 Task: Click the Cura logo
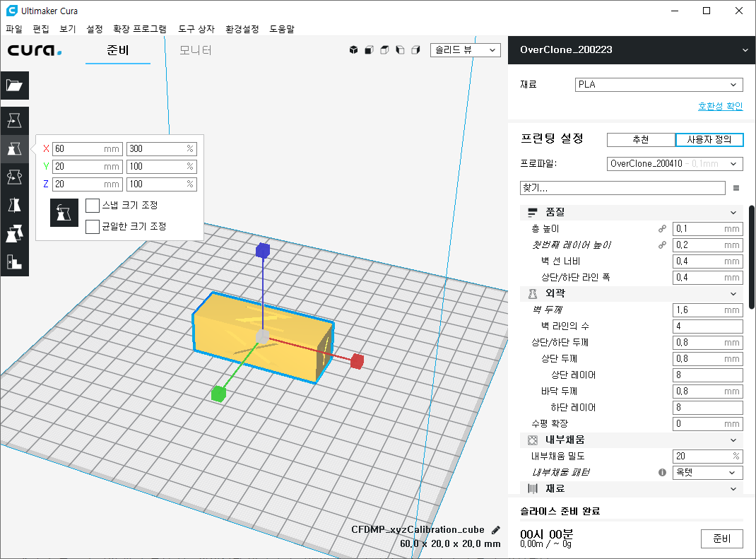pos(35,50)
